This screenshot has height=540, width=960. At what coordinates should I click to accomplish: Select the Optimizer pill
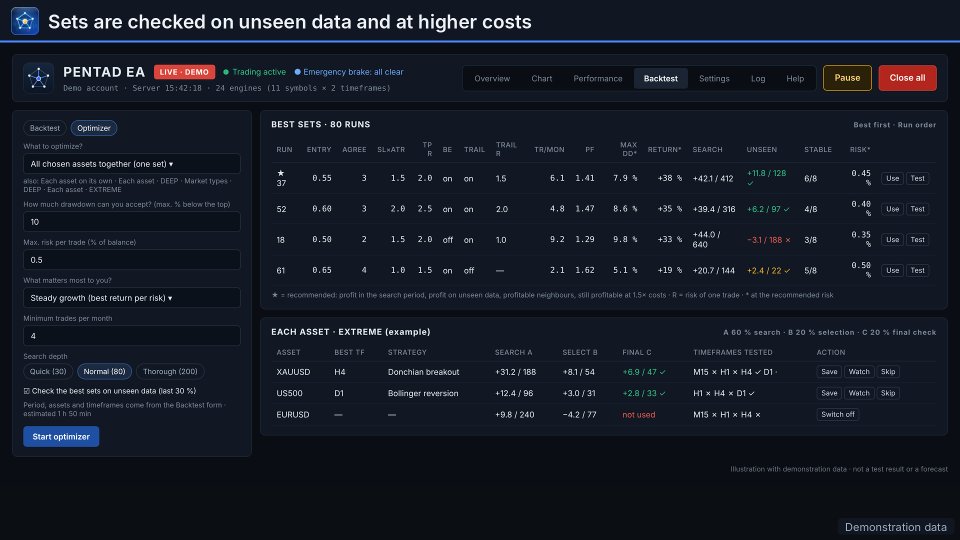pyautogui.click(x=94, y=128)
